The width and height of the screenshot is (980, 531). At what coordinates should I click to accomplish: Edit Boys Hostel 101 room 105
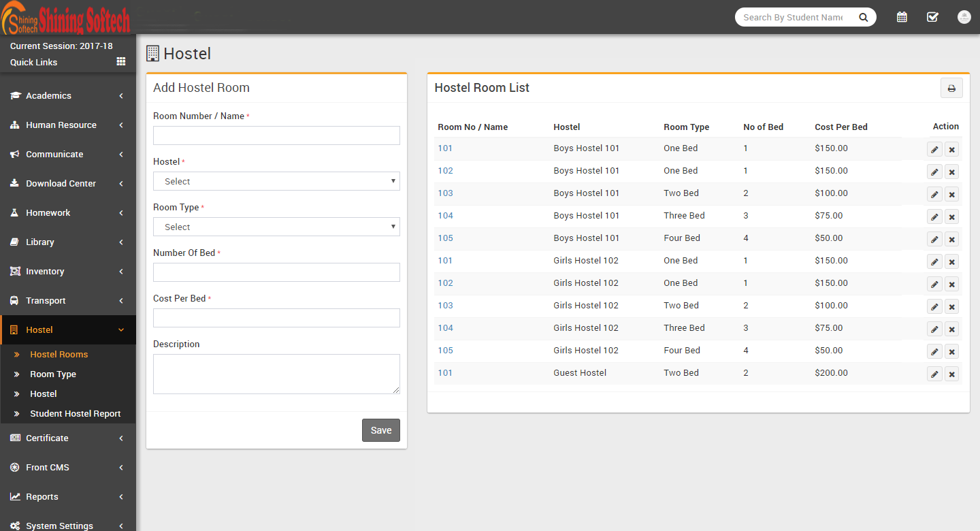coord(934,239)
